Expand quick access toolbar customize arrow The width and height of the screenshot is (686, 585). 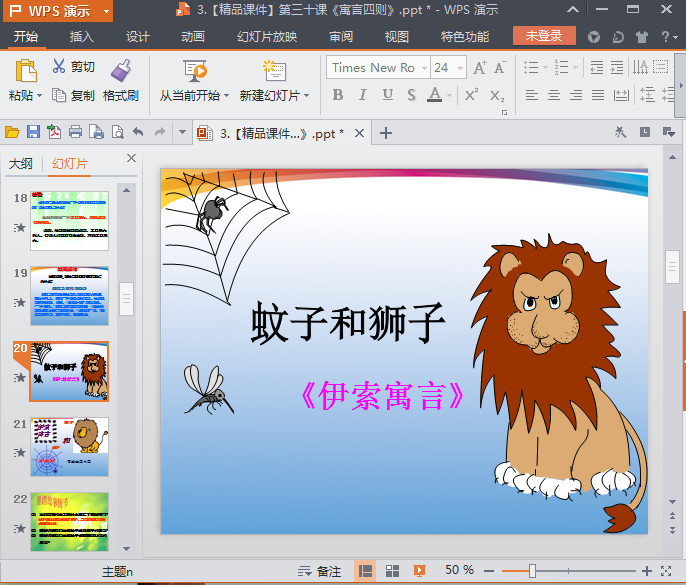pos(182,132)
